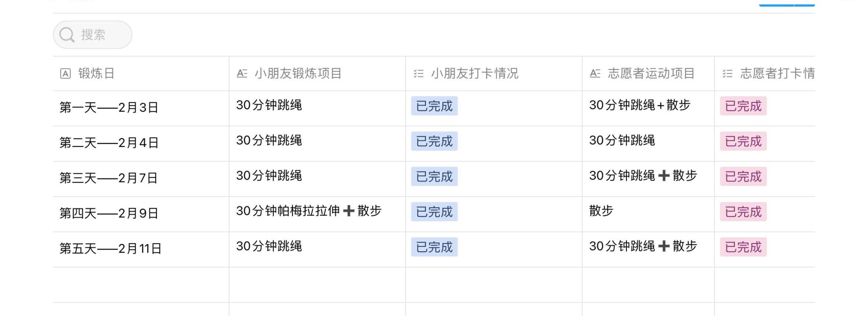Image resolution: width=868 pixels, height=316 pixels.
Task: Click the 志愿者打卡情 column list icon
Action: [727, 74]
